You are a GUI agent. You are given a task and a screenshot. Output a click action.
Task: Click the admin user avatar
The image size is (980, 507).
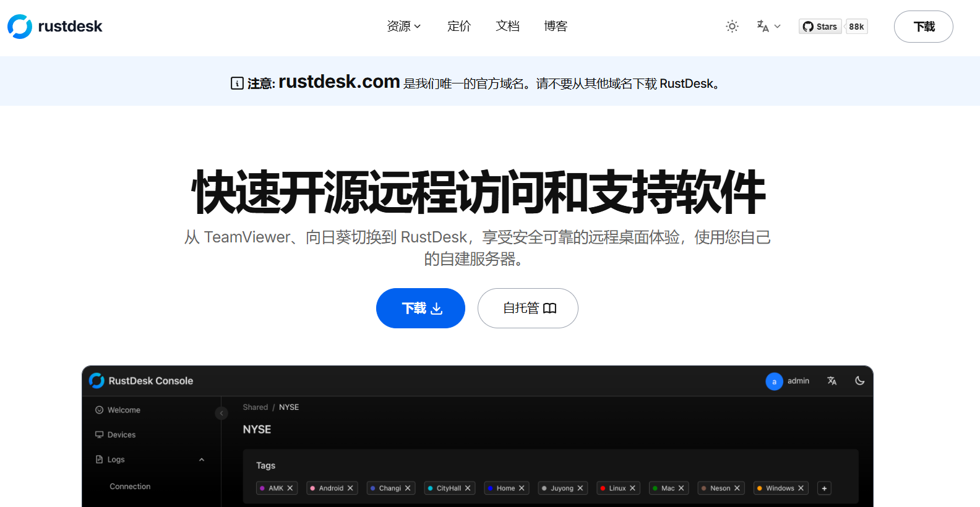coord(774,381)
